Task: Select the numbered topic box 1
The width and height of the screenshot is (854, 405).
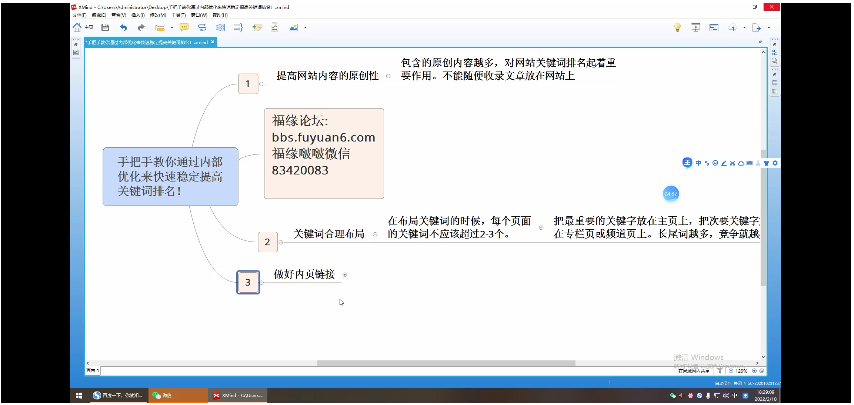Action: point(248,84)
